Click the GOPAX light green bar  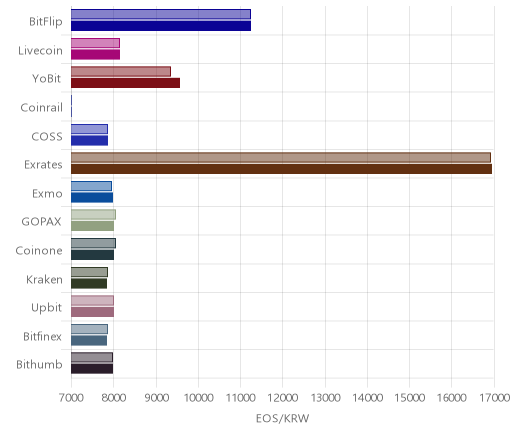[x=93, y=215]
